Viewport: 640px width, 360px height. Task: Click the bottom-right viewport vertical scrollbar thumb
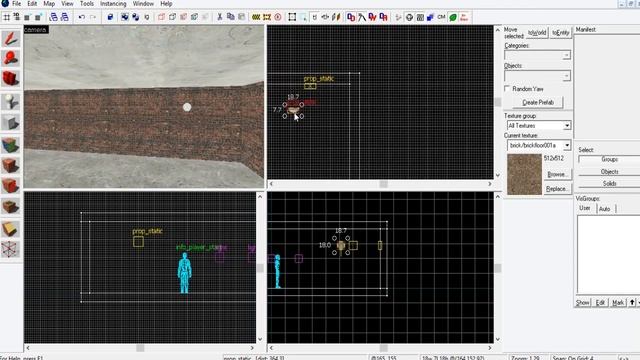tap(498, 268)
